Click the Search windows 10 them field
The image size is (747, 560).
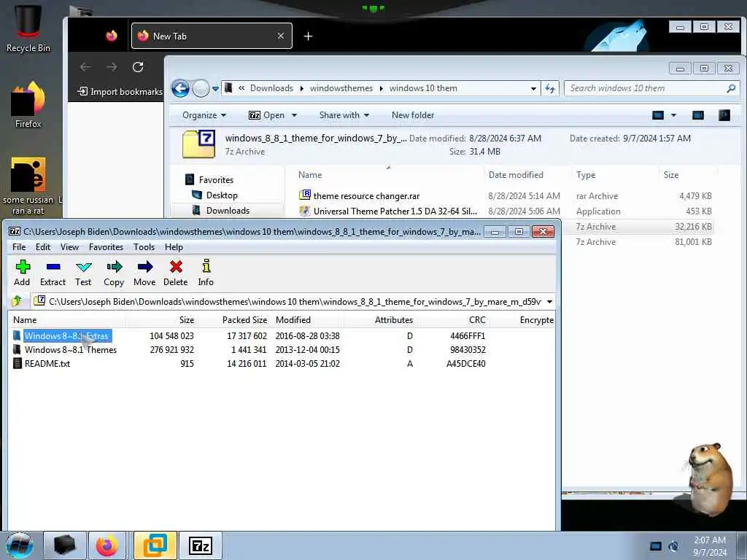point(651,88)
